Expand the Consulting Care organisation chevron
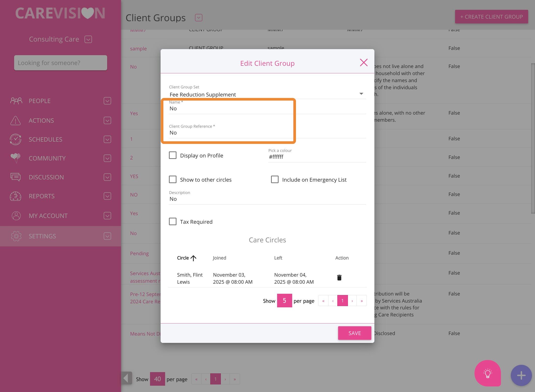This screenshot has height=392, width=535. [88, 39]
